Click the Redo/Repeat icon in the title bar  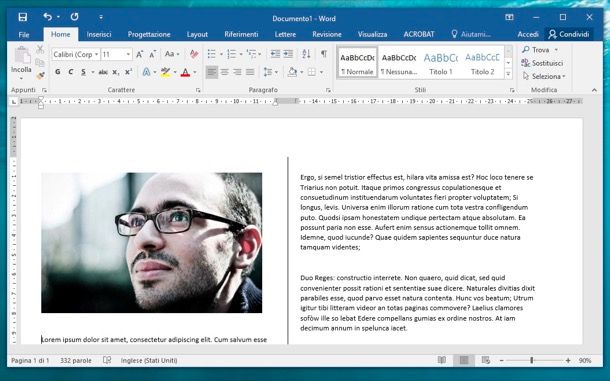[x=74, y=17]
